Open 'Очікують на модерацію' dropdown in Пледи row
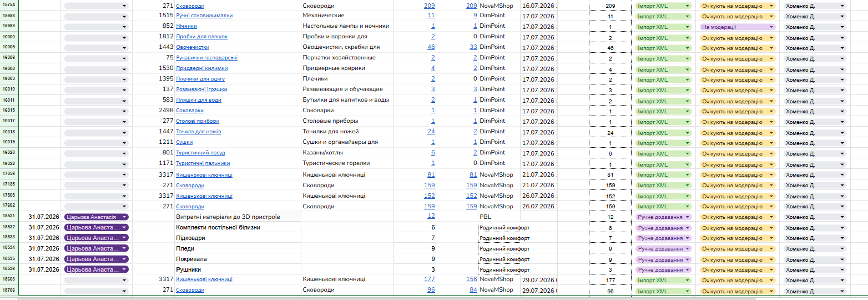This screenshot has width=868, height=300. coord(737,249)
